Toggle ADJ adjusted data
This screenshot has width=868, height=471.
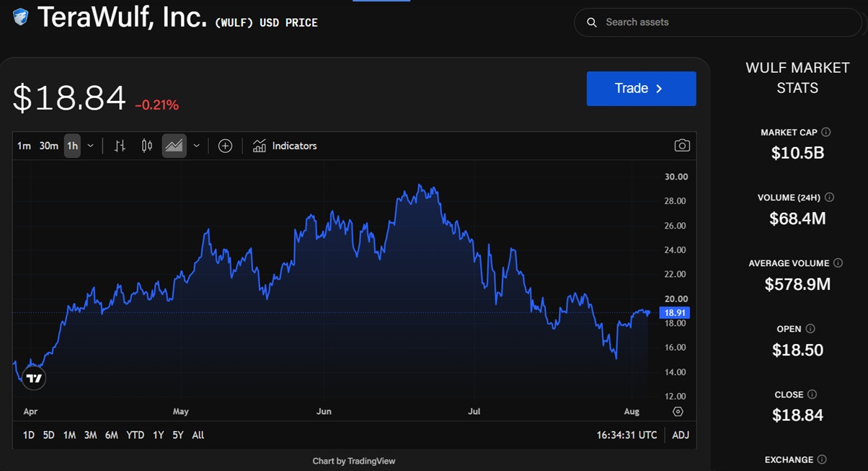tap(681, 435)
